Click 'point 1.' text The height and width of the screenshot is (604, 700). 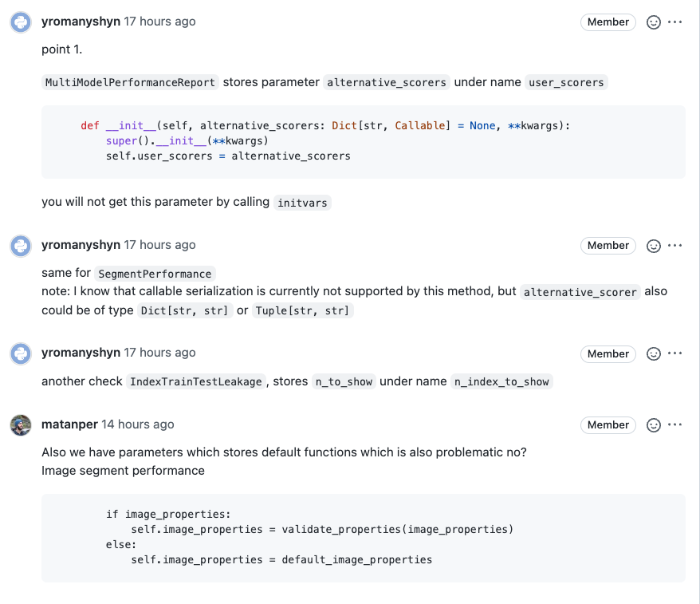click(x=62, y=49)
